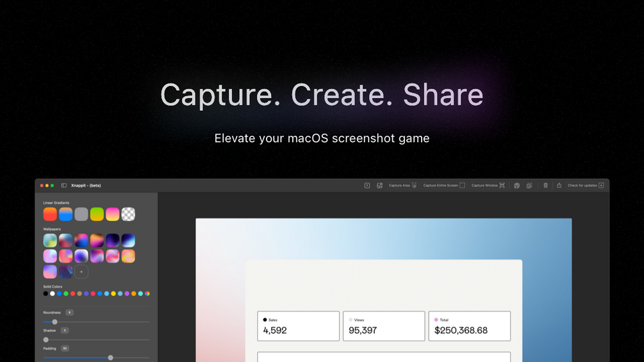Click Check for updates button
Viewport: 644px width, 362px height.
[586, 186]
